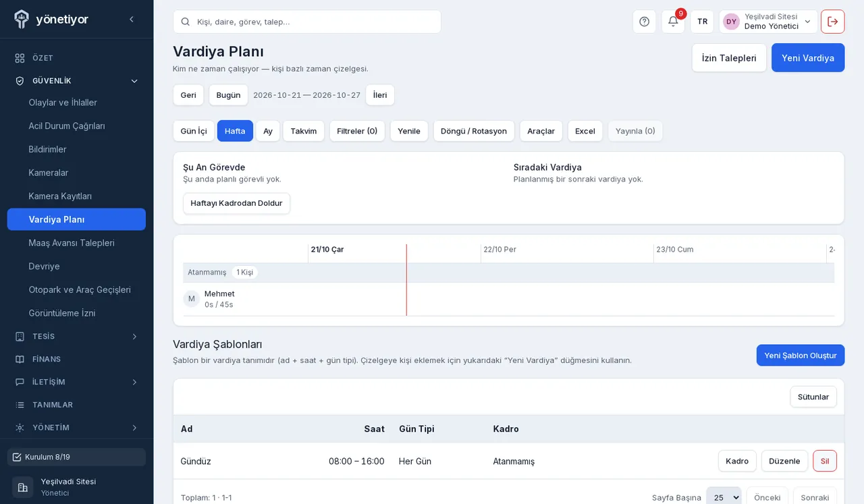Click the Yönetim gear icon
Viewport: 864px width, 504px height.
click(x=20, y=428)
